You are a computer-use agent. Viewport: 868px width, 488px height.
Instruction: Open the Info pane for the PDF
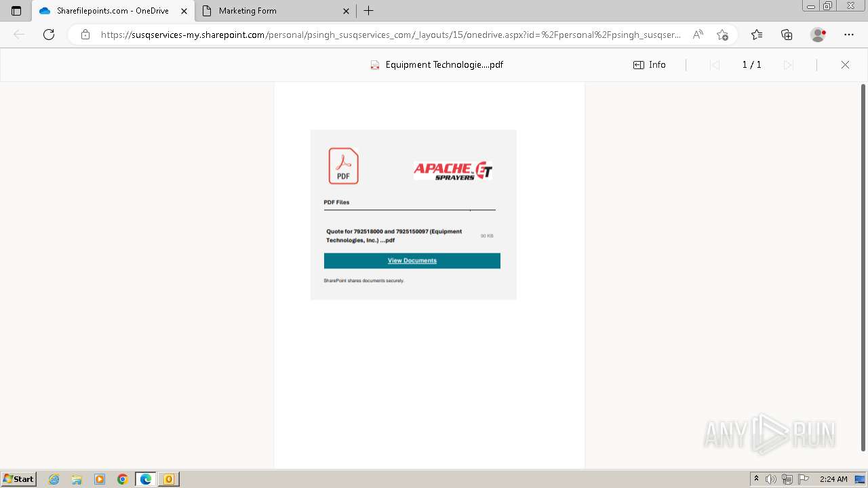tap(650, 65)
